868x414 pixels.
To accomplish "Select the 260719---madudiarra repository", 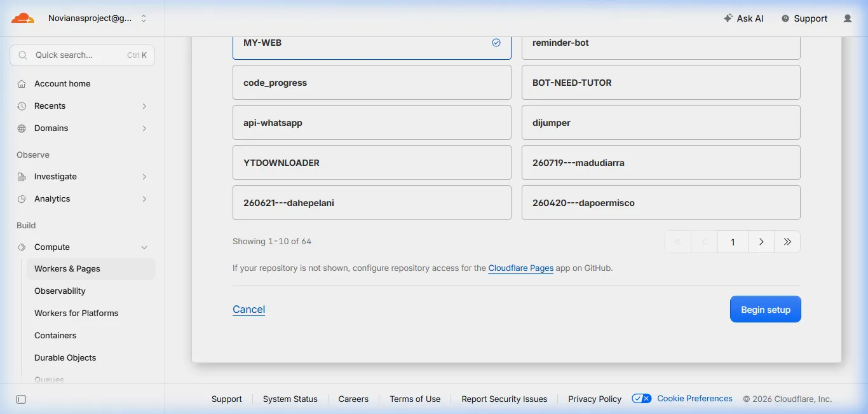I will coord(661,162).
